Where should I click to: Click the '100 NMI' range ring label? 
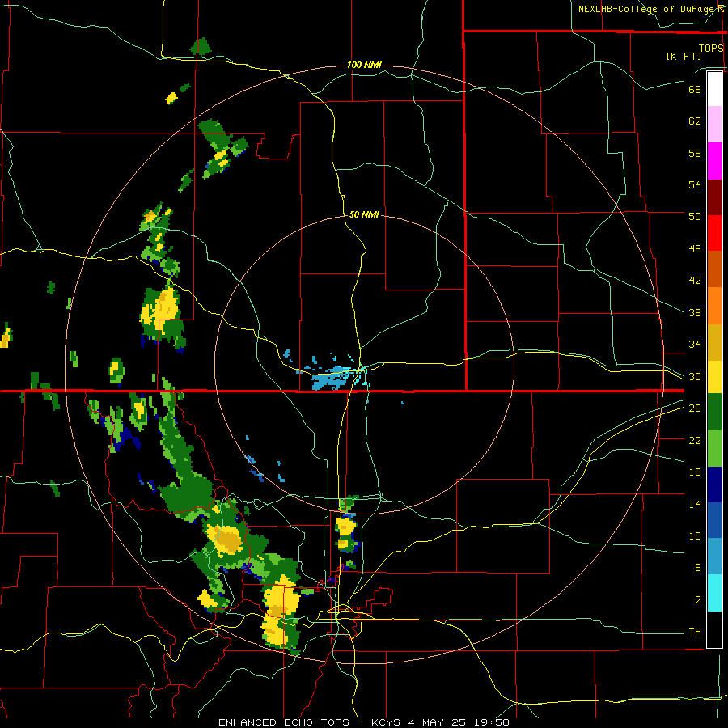click(364, 65)
